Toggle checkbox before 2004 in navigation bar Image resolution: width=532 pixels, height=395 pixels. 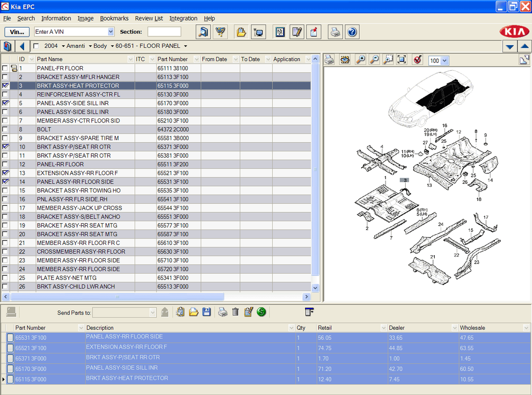point(36,46)
